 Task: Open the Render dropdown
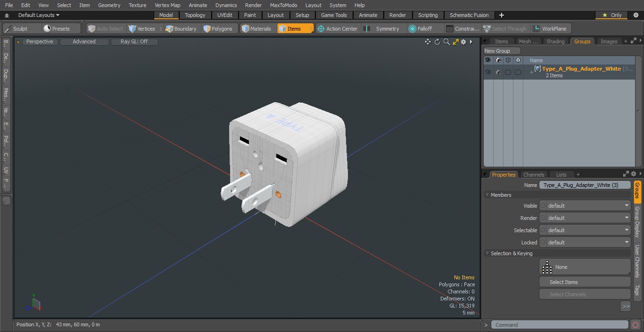(588, 218)
